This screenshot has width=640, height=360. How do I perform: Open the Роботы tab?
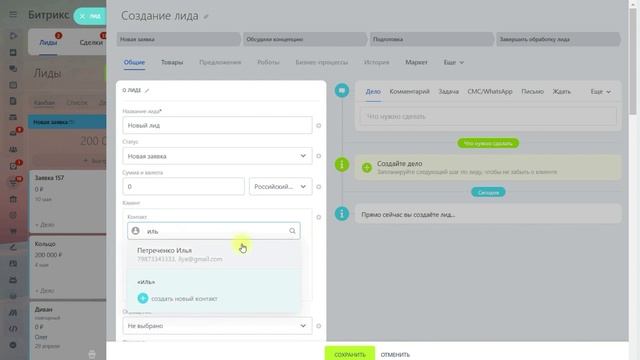tap(268, 62)
